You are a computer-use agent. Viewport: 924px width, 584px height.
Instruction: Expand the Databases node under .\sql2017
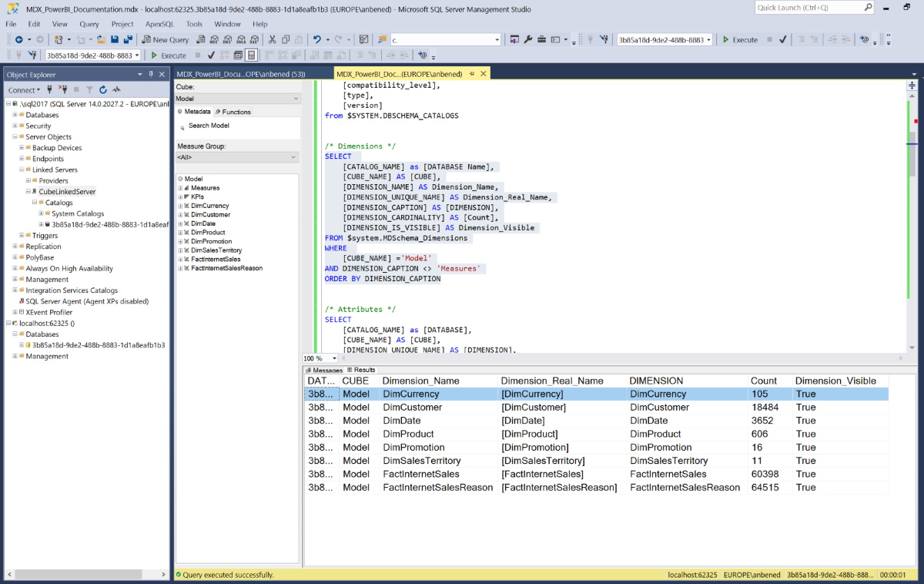[15, 115]
